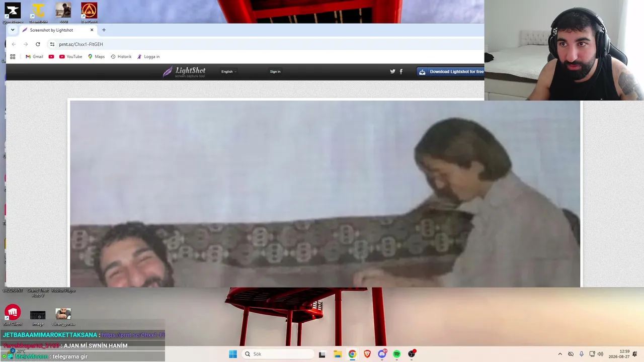Open the 'image' file on the desktop

pyautogui.click(x=38, y=317)
